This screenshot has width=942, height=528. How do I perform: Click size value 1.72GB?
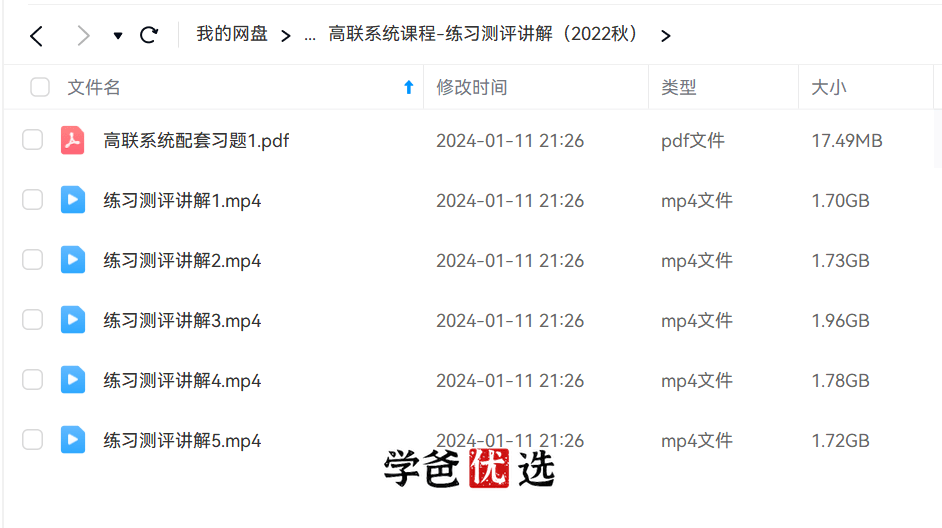(840, 441)
